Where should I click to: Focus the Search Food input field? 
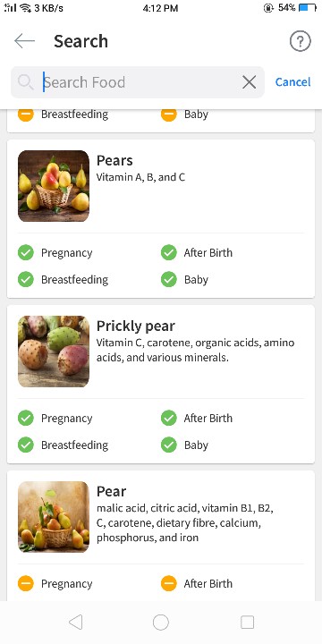(x=138, y=82)
